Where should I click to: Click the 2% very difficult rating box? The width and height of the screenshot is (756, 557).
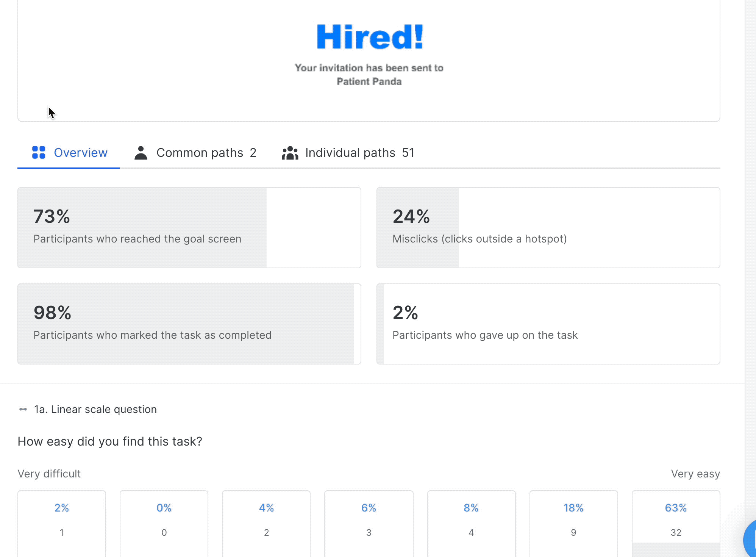click(x=62, y=523)
